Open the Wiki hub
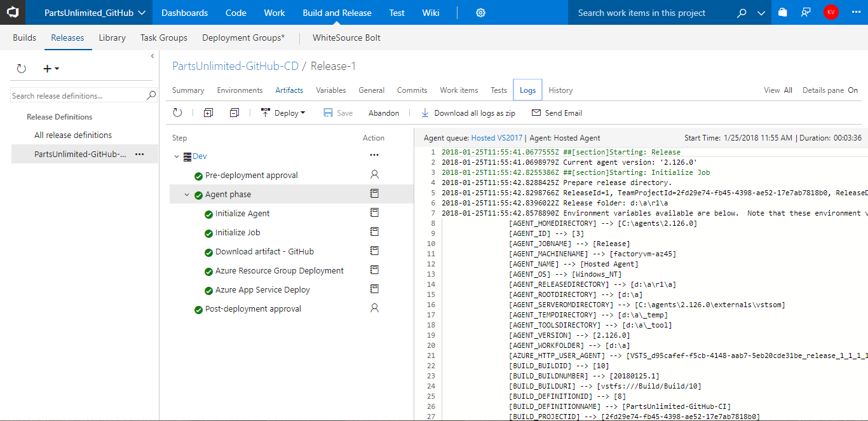The height and width of the screenshot is (421, 868). click(431, 13)
